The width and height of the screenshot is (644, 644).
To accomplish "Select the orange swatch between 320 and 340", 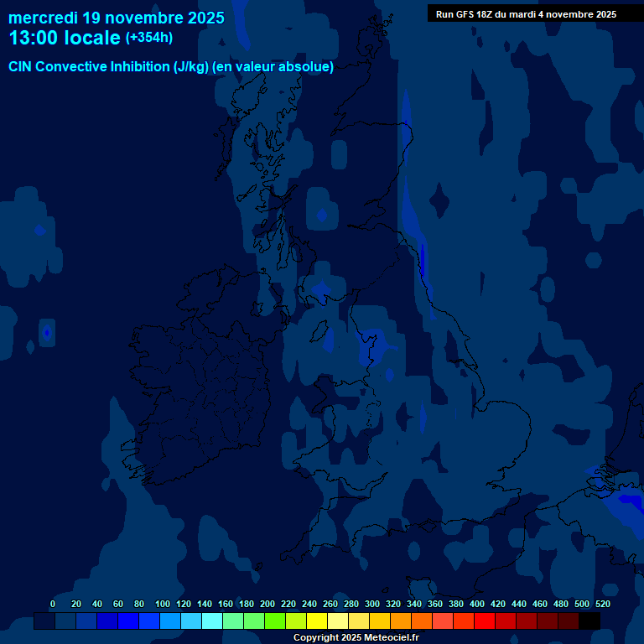I will (401, 621).
